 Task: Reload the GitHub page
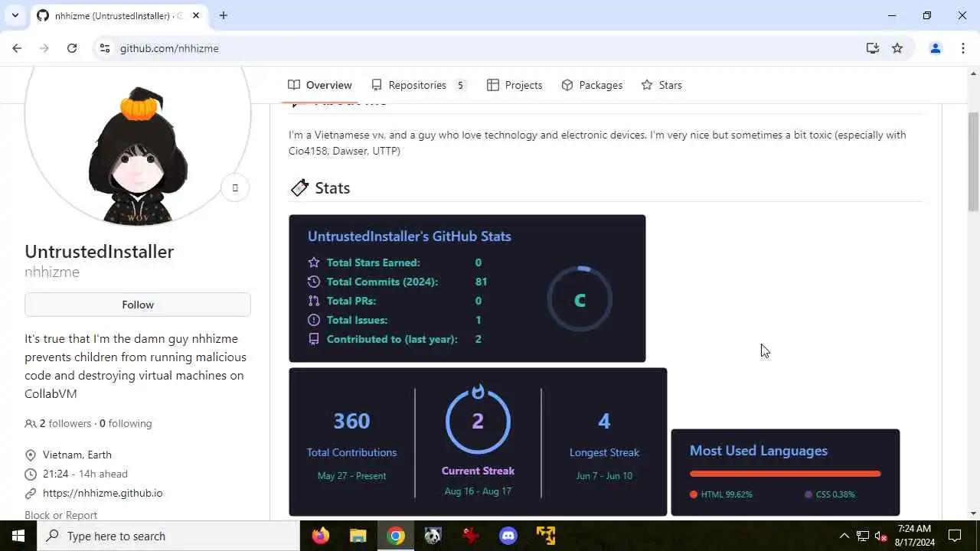72,48
